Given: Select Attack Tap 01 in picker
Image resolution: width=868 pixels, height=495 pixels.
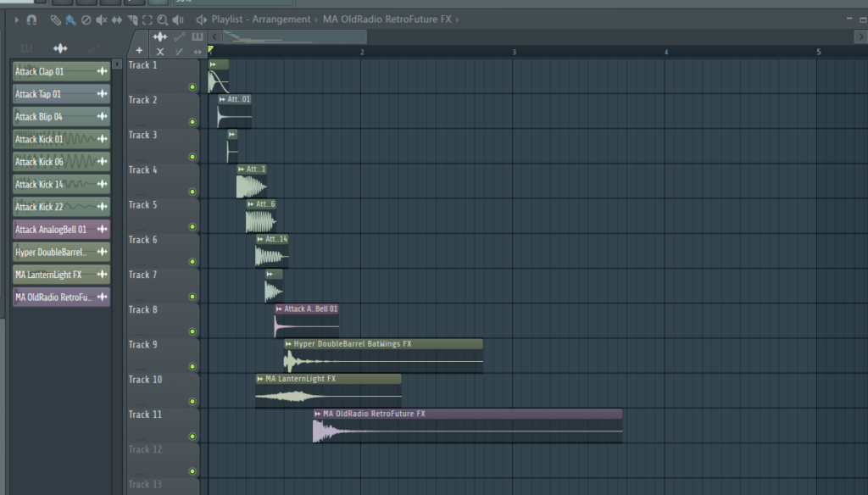Looking at the screenshot, I should coord(61,94).
